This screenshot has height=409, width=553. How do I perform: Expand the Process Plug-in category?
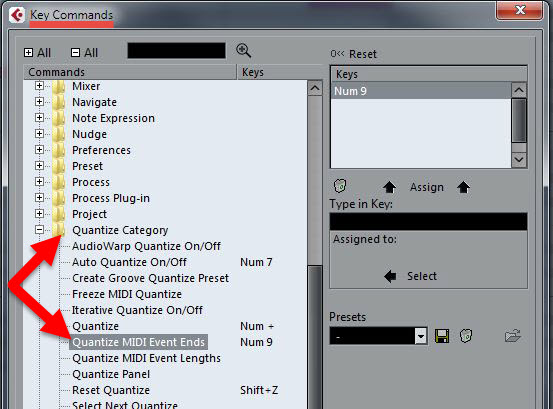(40, 197)
